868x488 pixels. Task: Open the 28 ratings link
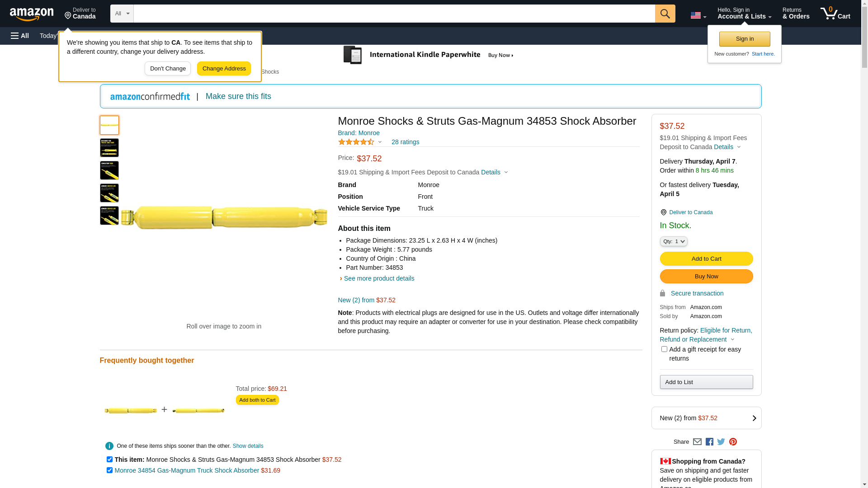point(405,142)
